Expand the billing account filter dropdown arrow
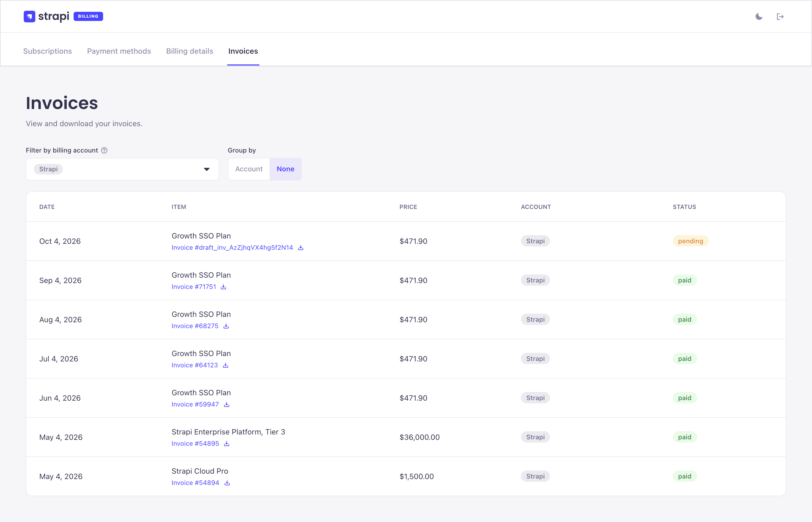This screenshot has height=522, width=812. pyautogui.click(x=207, y=169)
